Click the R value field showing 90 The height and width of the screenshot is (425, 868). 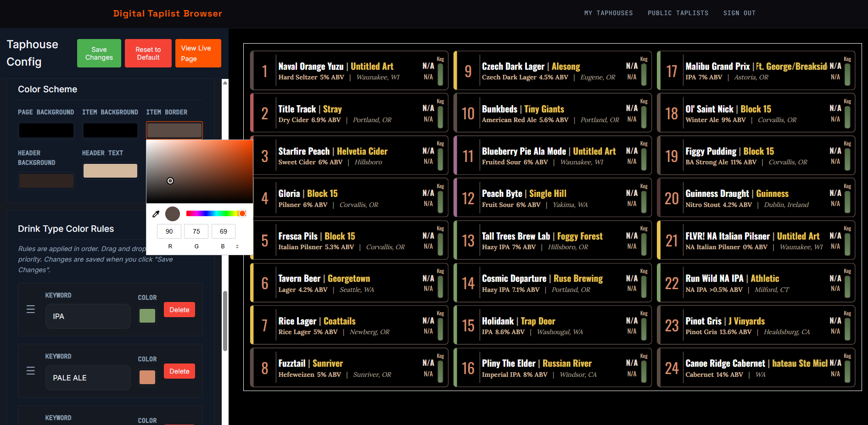click(169, 231)
